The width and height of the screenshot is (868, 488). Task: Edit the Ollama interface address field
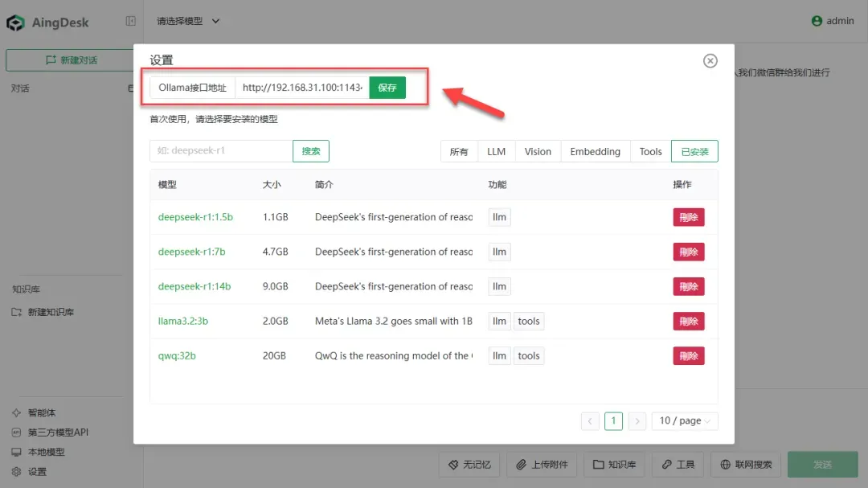tap(302, 88)
